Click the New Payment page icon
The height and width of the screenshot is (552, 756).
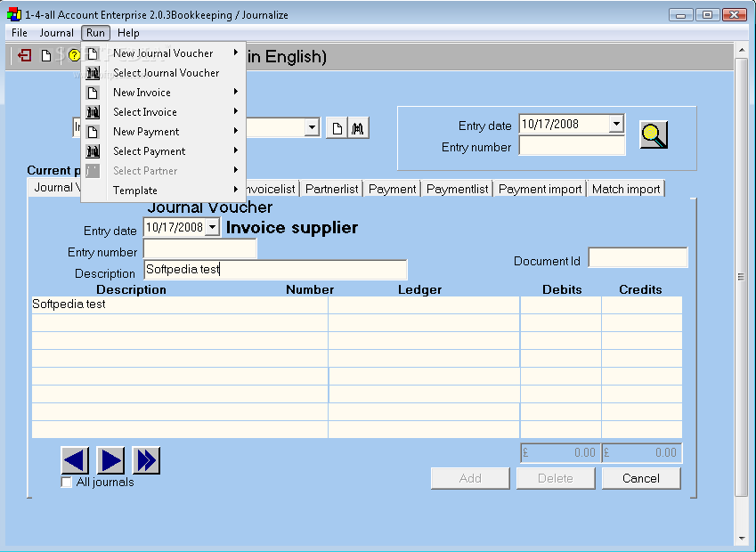pyautogui.click(x=93, y=132)
